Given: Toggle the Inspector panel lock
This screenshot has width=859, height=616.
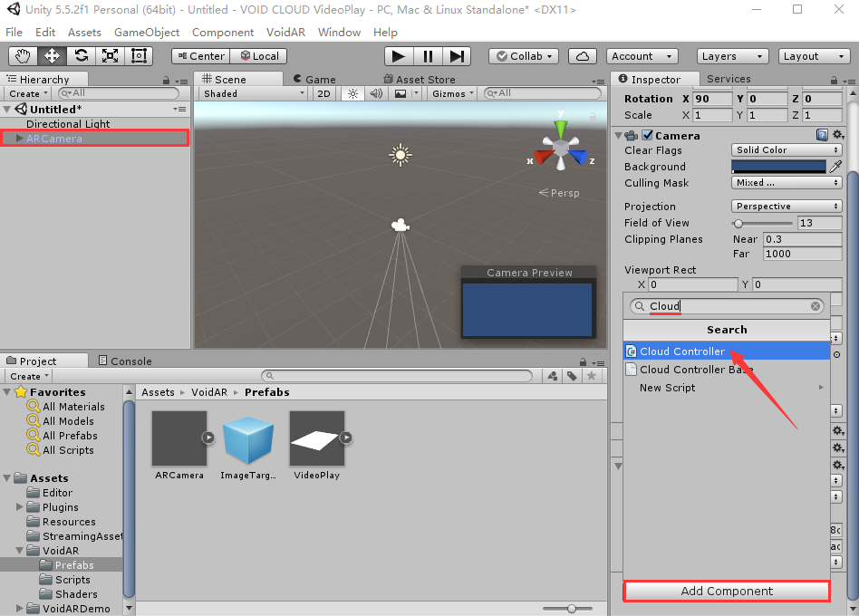Looking at the screenshot, I should [x=834, y=80].
